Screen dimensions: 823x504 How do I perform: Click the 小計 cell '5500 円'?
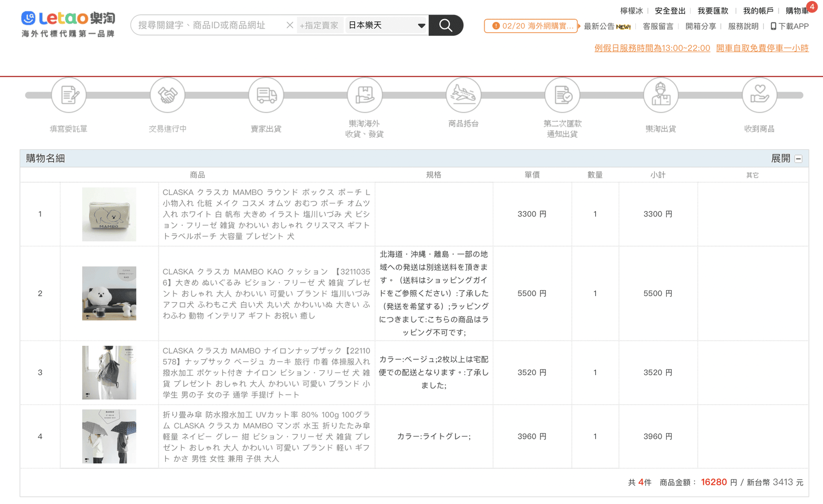(658, 293)
